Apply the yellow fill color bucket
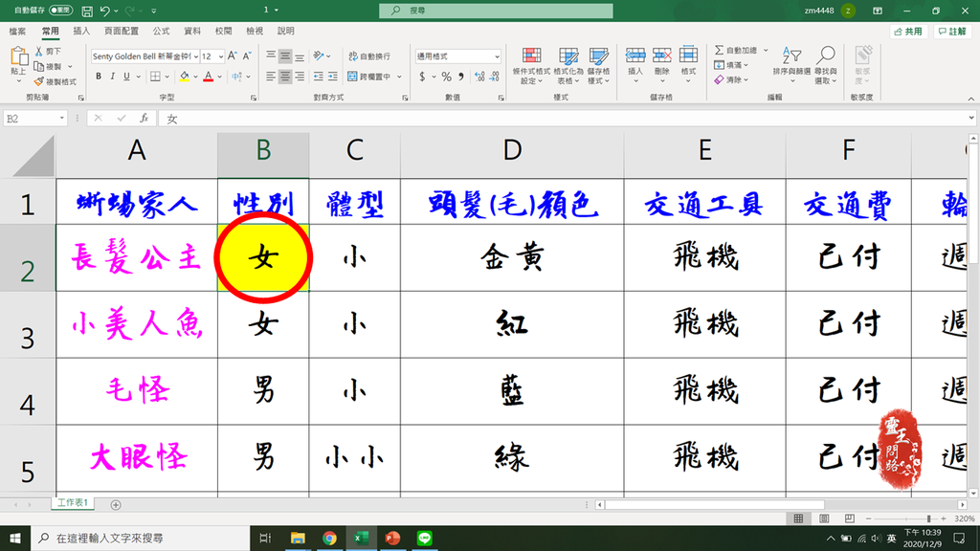Viewport: 980px width, 551px height. (185, 77)
